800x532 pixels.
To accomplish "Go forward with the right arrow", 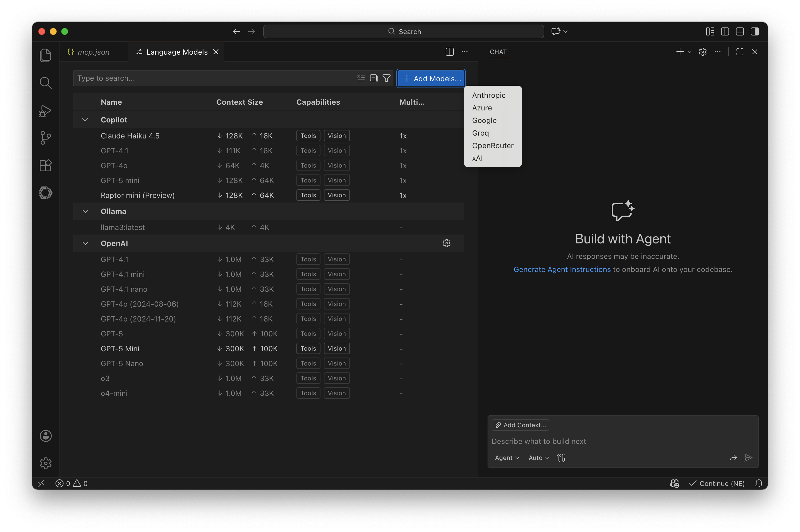I will point(251,31).
